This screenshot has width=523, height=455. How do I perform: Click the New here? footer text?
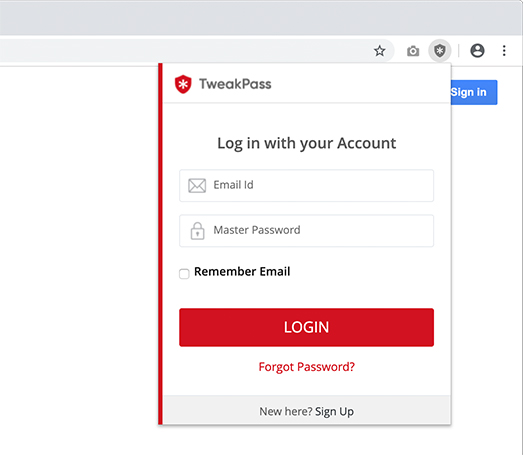[286, 412]
